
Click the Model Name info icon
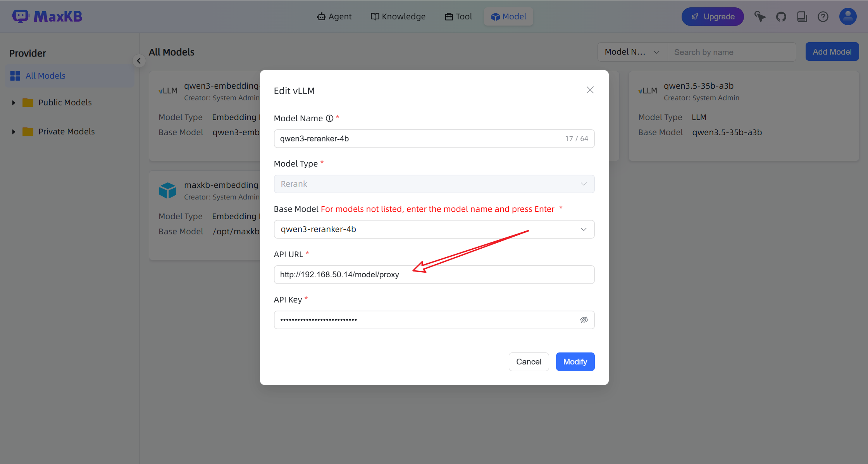pyautogui.click(x=329, y=119)
